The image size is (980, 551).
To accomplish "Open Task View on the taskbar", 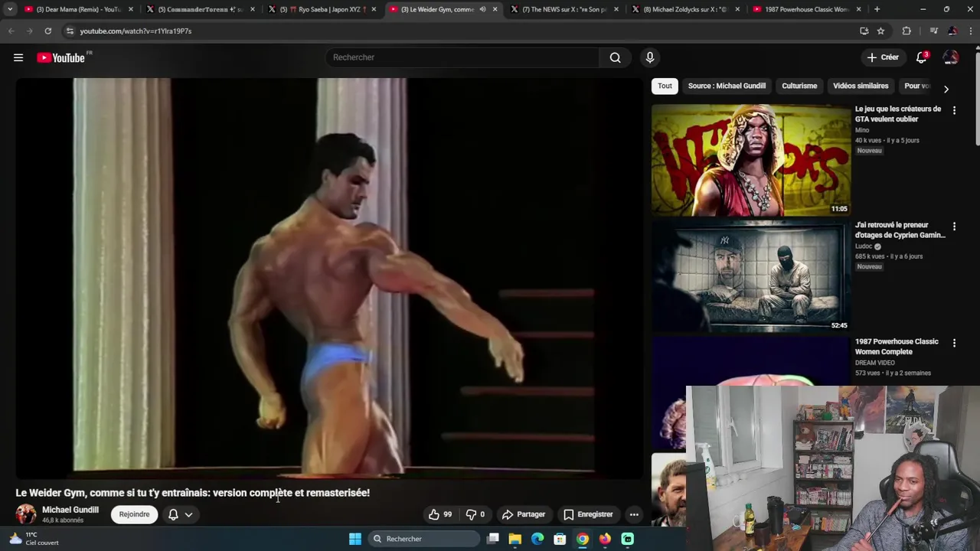I will [493, 539].
